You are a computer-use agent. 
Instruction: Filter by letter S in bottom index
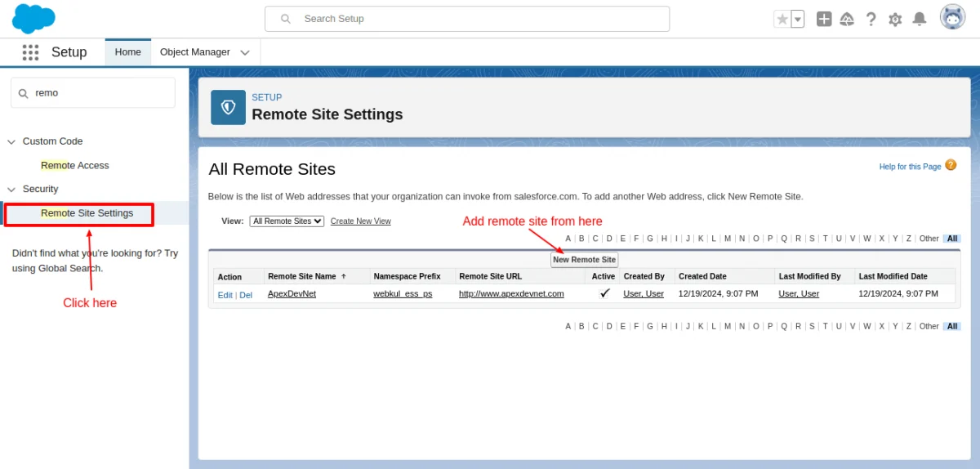click(x=812, y=326)
